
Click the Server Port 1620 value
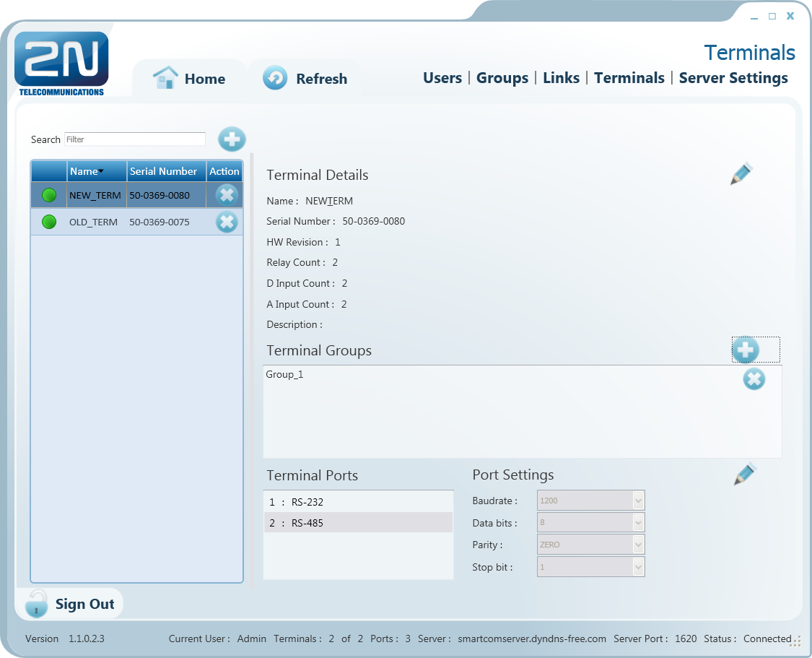[686, 638]
